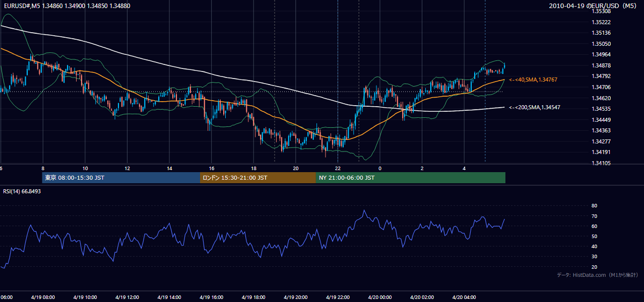Click price level 1.34191 on axis

click(x=601, y=152)
